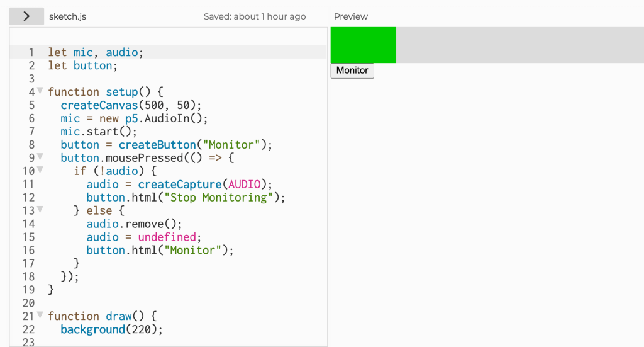Click the 'Saved: about 1 hour ago' status text
The width and height of the screenshot is (644, 347).
pos(255,16)
